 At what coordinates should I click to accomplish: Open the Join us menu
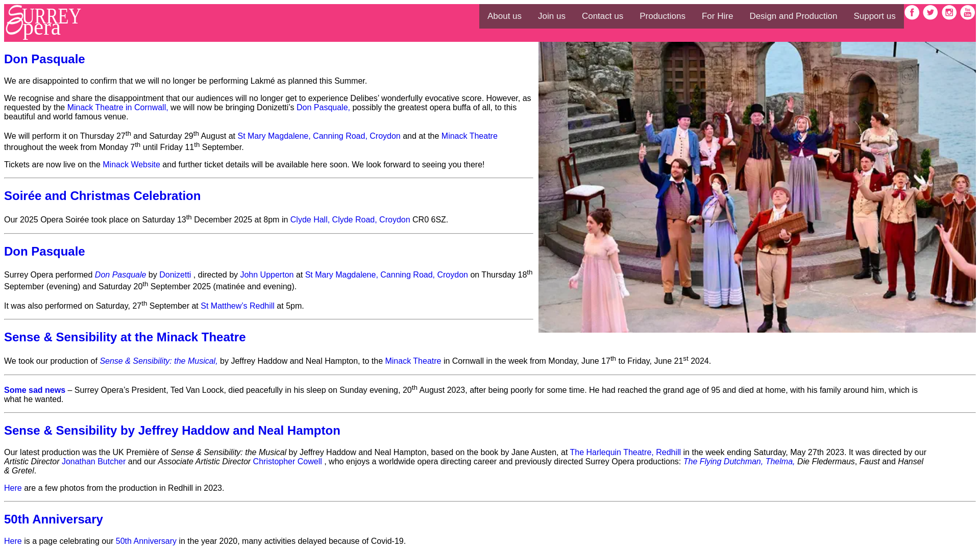(551, 16)
